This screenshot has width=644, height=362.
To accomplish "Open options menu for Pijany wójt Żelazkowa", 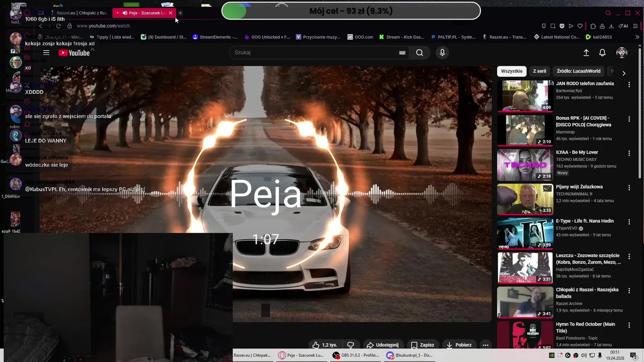I will [629, 188].
